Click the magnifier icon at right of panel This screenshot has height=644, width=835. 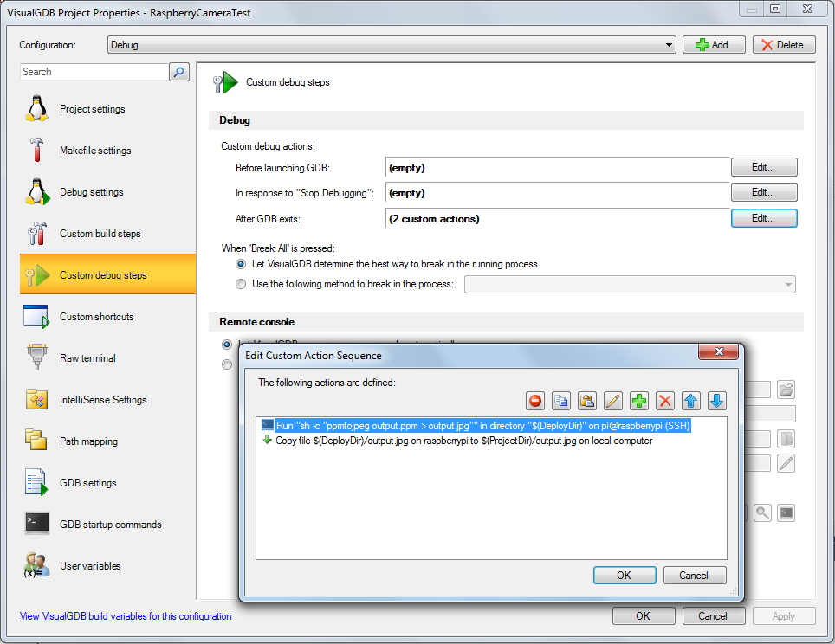762,513
